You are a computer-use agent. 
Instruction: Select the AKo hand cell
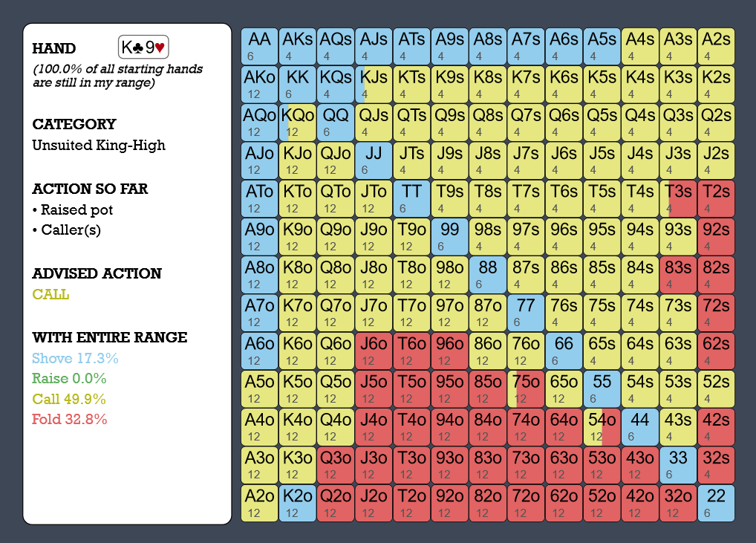coord(259,85)
